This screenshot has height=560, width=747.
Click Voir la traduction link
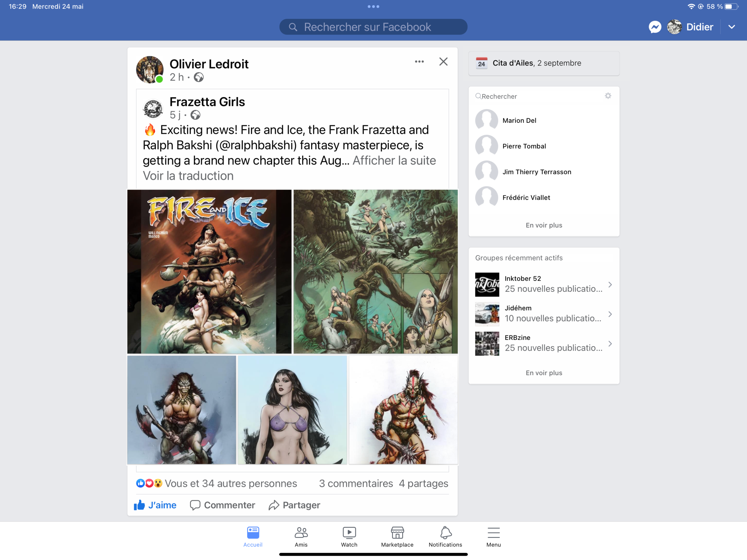pyautogui.click(x=188, y=176)
